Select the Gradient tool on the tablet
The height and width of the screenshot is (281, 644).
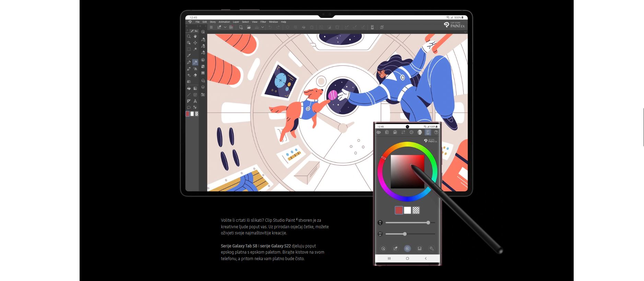[x=195, y=88]
